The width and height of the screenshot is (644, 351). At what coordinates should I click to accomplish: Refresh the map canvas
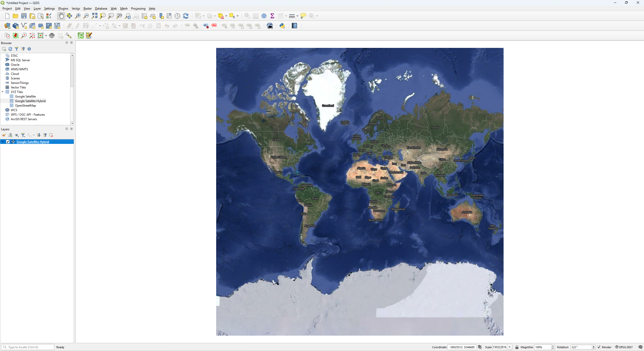[x=186, y=16]
